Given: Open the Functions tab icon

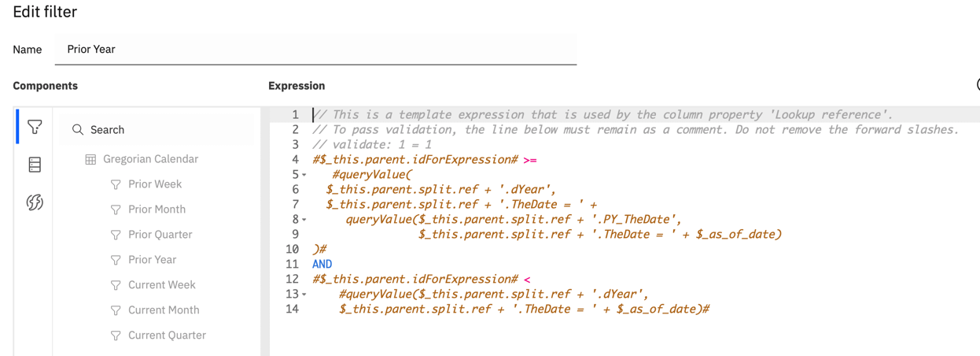Looking at the screenshot, I should pyautogui.click(x=35, y=202).
